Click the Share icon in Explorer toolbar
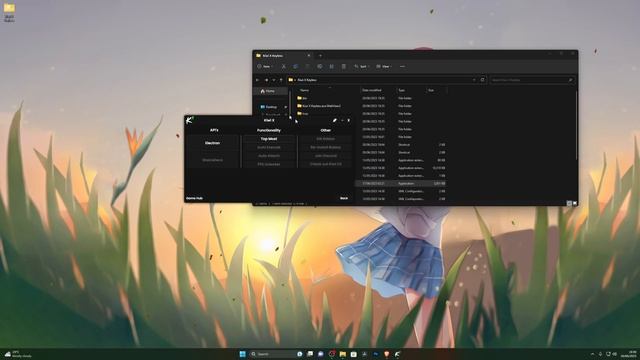The height and width of the screenshot is (360, 640). pyautogui.click(x=331, y=66)
